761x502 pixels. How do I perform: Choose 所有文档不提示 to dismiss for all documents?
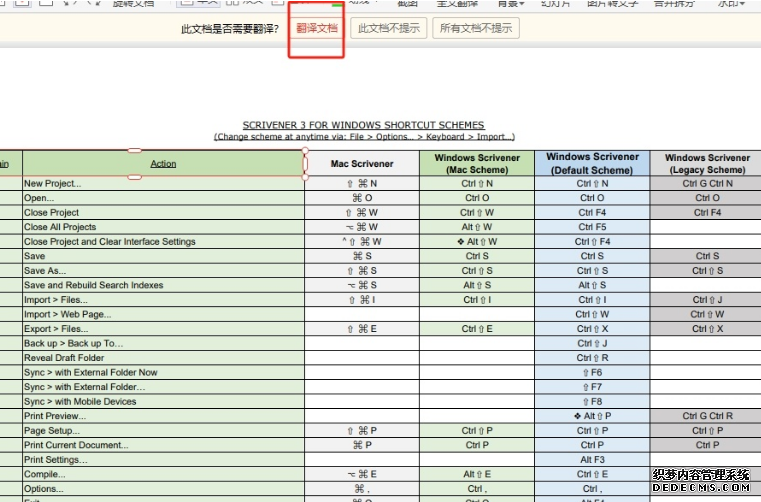click(476, 28)
